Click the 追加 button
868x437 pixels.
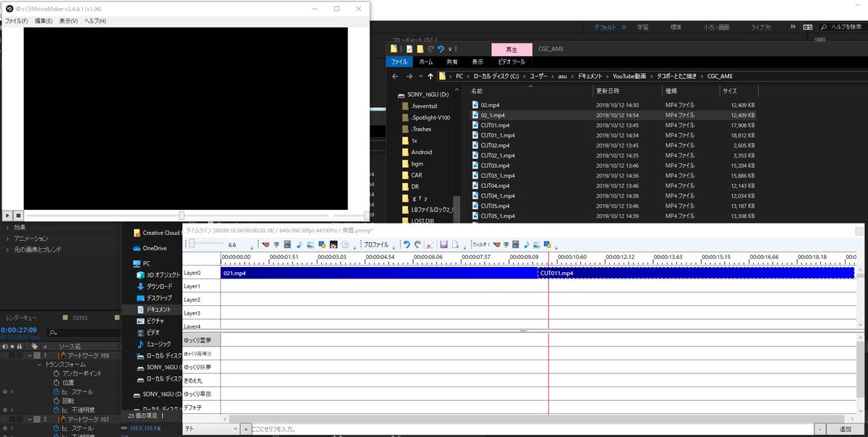(x=844, y=429)
